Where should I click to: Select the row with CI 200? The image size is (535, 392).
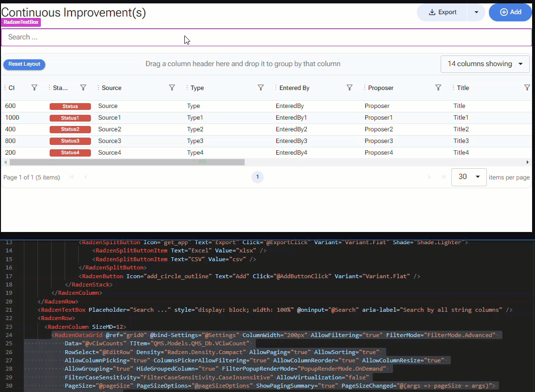[x=267, y=153]
